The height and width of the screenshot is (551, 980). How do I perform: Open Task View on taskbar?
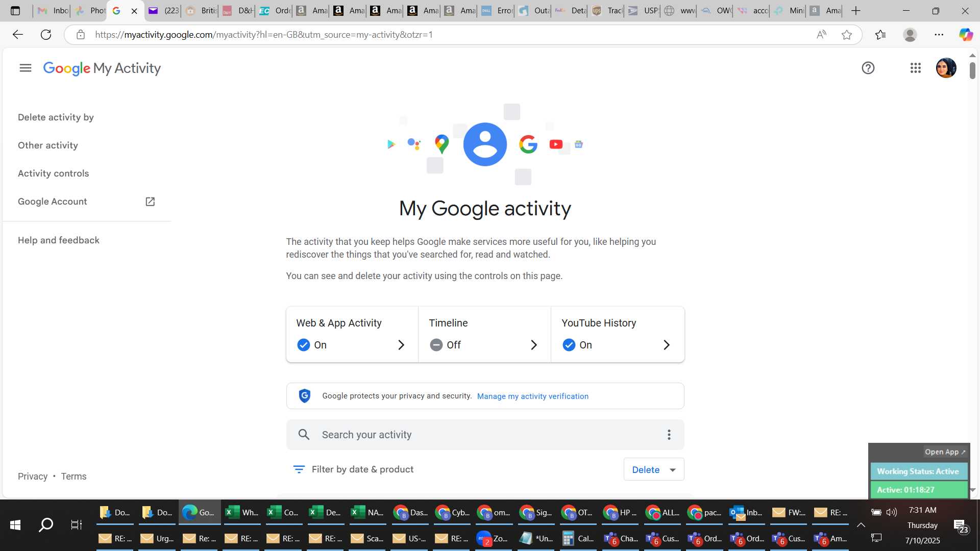point(77,525)
